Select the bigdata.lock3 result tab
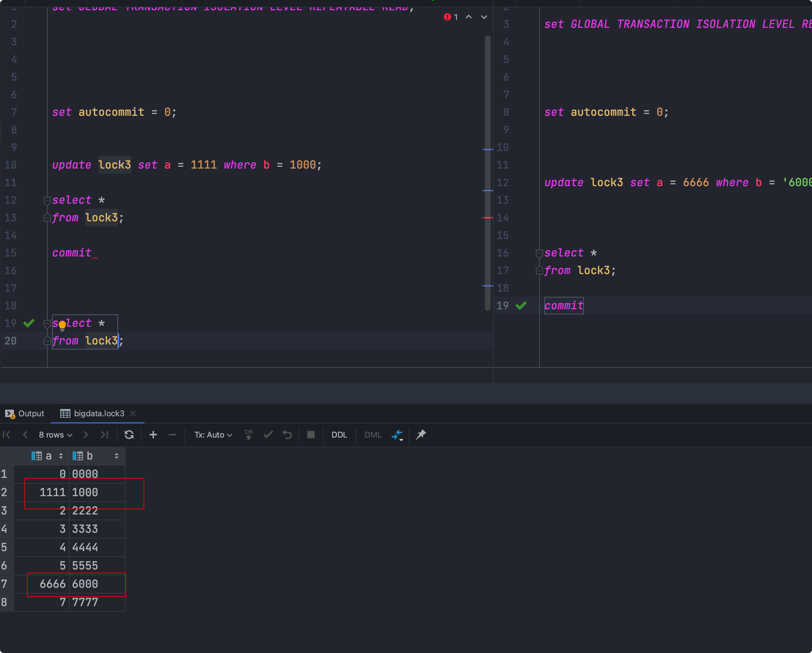 (x=99, y=413)
